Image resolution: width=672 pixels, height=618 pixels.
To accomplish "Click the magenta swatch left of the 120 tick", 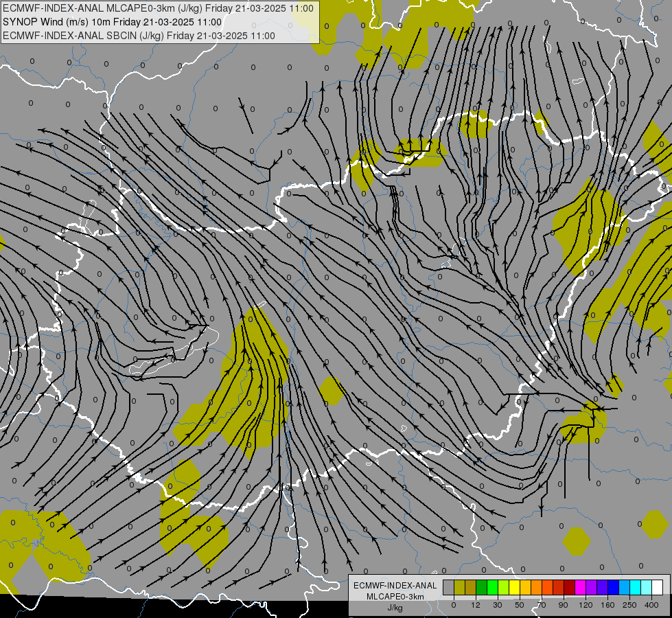I will tap(580, 587).
